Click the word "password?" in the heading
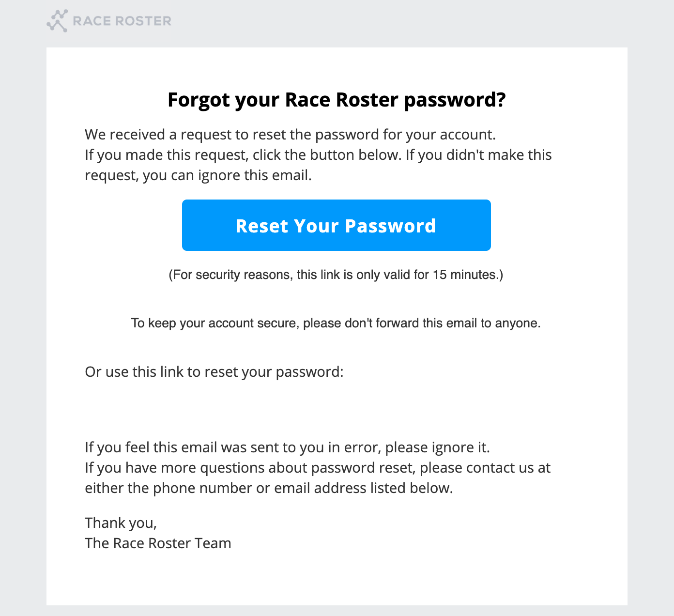Viewport: 674px width, 616px height. [x=455, y=100]
